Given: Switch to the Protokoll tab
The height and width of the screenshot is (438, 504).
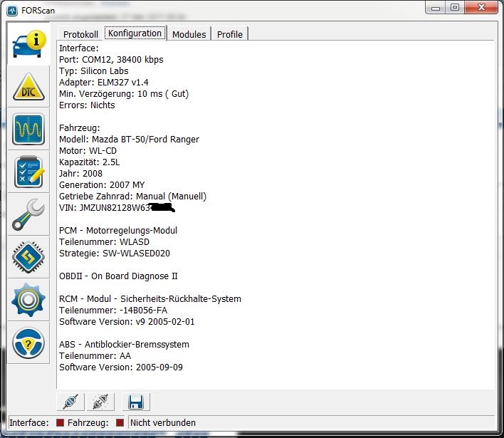Looking at the screenshot, I should pos(80,34).
